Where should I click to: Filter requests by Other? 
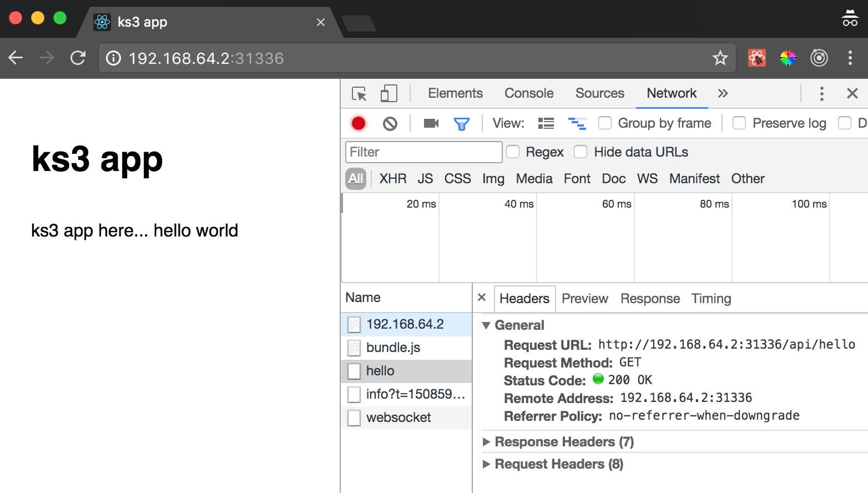748,179
